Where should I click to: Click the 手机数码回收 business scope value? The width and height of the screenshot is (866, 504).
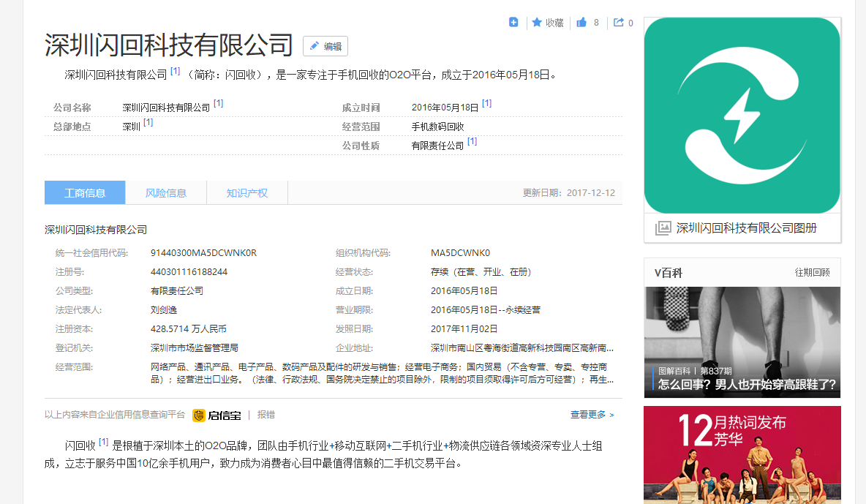(x=438, y=127)
